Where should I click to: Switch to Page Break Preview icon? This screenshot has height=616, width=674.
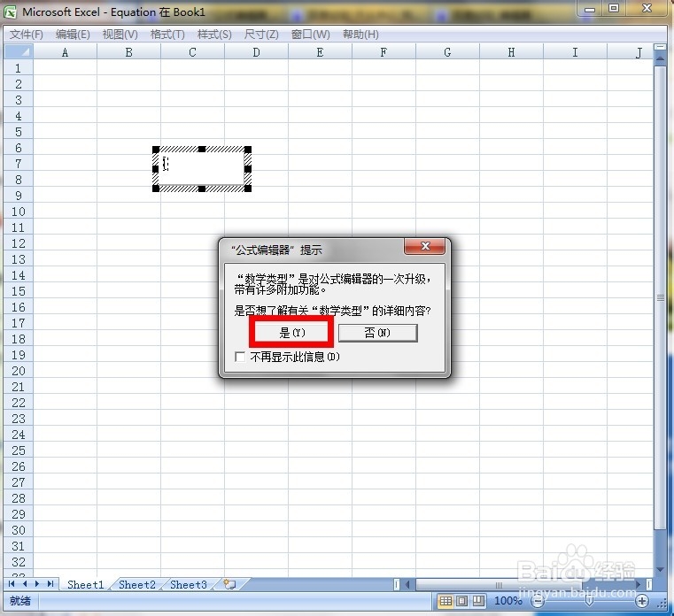(x=478, y=601)
